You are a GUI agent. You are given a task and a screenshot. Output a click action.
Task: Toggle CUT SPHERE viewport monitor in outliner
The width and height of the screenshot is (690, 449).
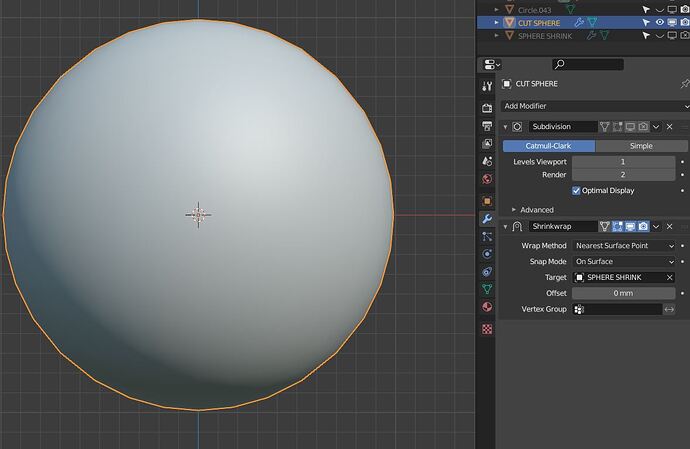(672, 22)
